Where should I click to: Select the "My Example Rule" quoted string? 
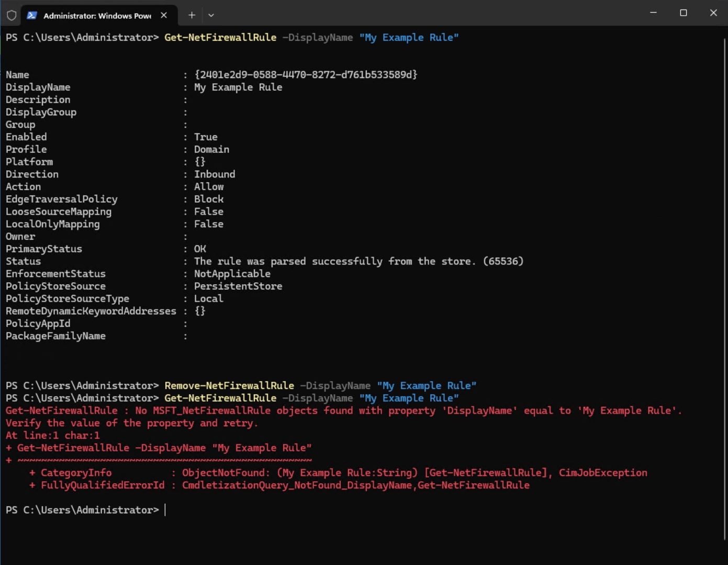tap(409, 37)
